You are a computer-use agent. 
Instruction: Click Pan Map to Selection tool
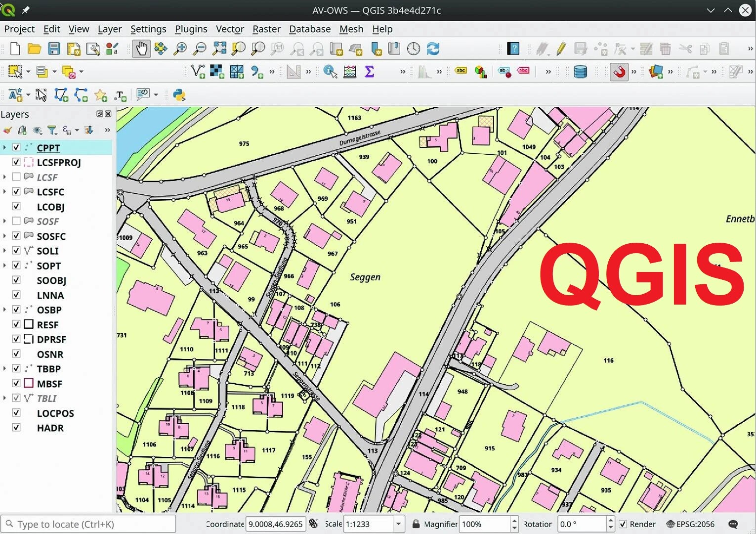[161, 48]
